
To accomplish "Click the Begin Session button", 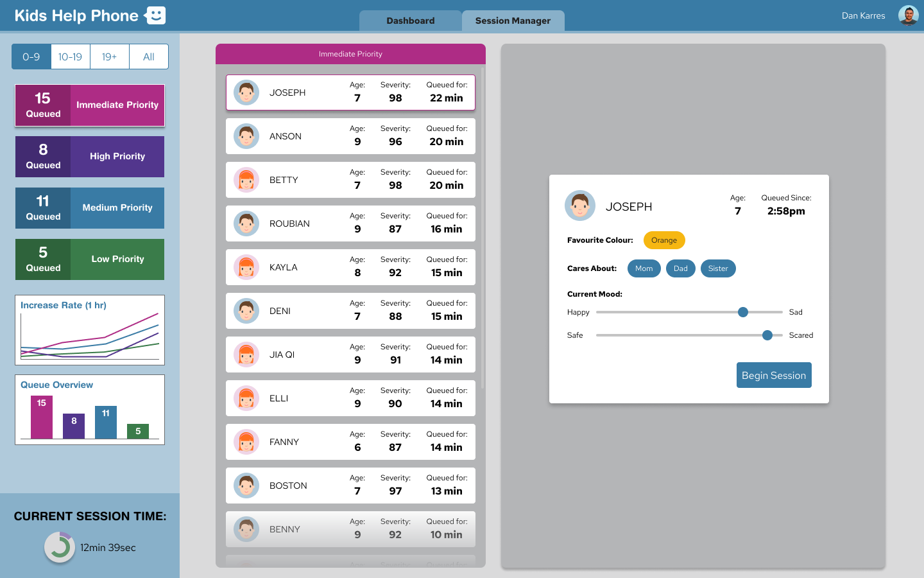I will [774, 375].
